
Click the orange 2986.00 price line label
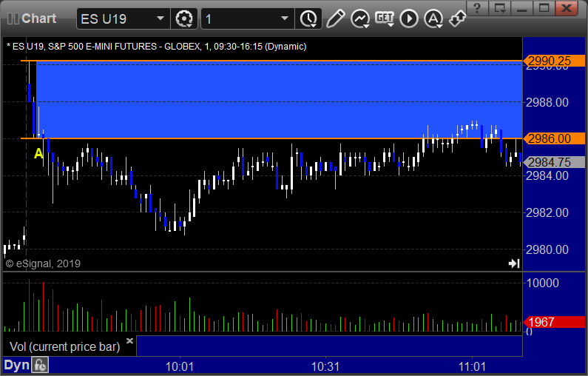[554, 138]
